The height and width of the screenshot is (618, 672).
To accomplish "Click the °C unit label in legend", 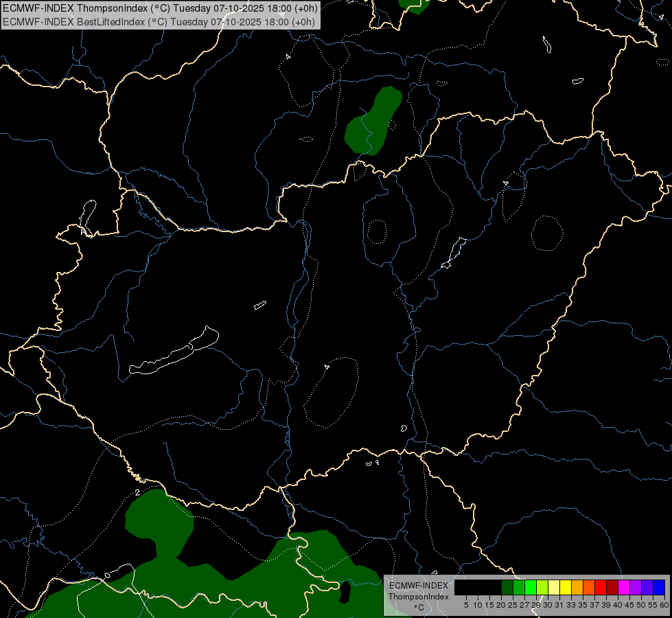I will pyautogui.click(x=419, y=607).
